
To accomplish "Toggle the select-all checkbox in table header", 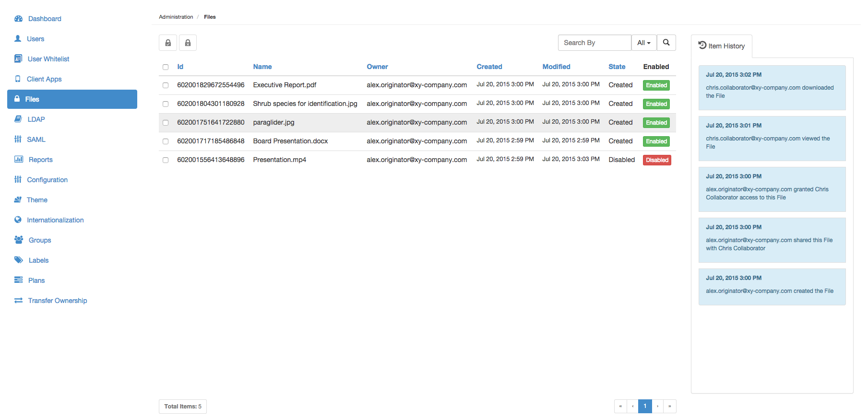I will point(166,67).
